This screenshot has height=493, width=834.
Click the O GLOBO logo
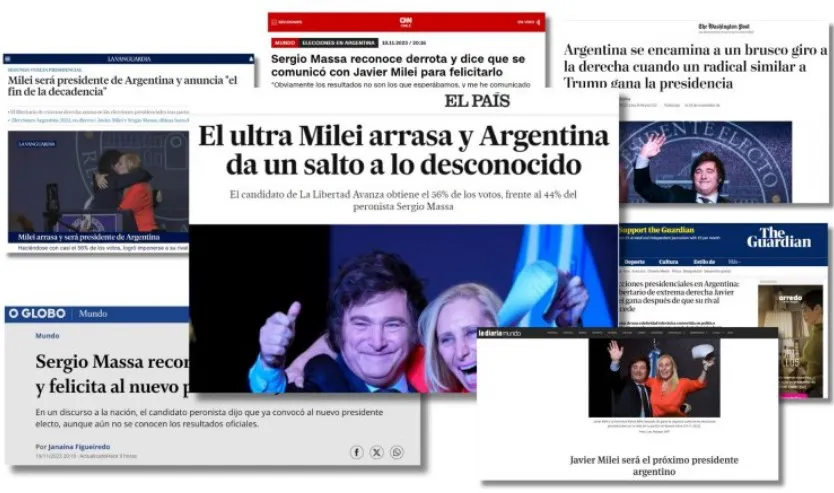[37, 314]
